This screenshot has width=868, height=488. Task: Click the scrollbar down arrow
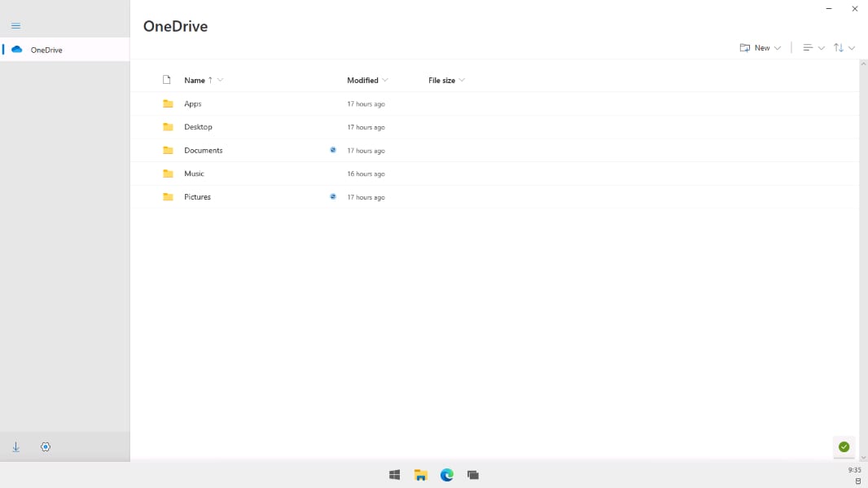pyautogui.click(x=863, y=458)
